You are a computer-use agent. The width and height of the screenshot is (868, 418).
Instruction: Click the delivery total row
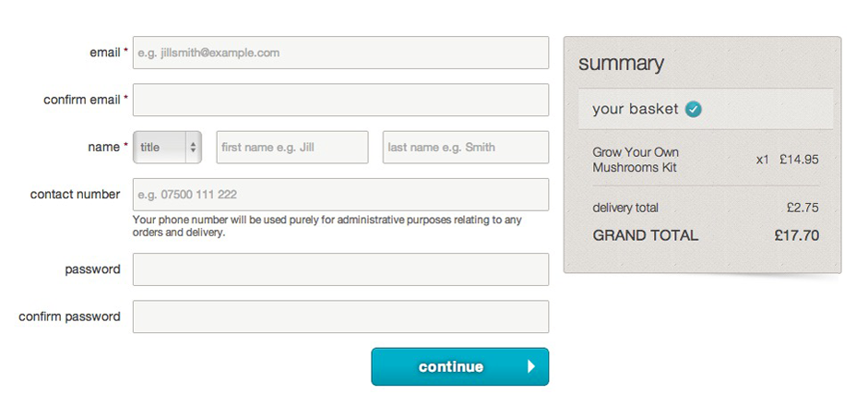pos(706,209)
